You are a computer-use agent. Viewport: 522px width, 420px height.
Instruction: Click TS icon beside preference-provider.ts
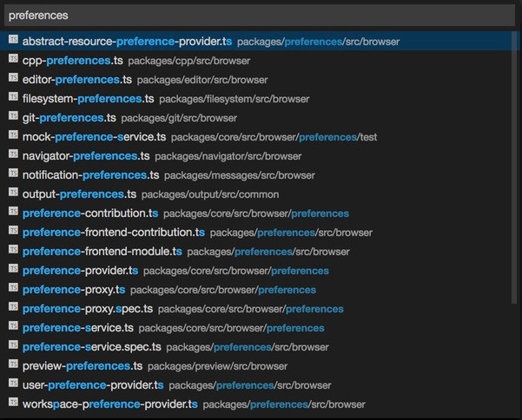[x=13, y=268]
